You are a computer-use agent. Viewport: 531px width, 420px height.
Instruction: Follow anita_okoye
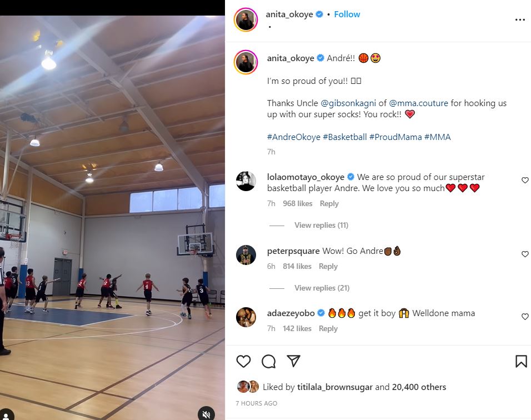[347, 14]
